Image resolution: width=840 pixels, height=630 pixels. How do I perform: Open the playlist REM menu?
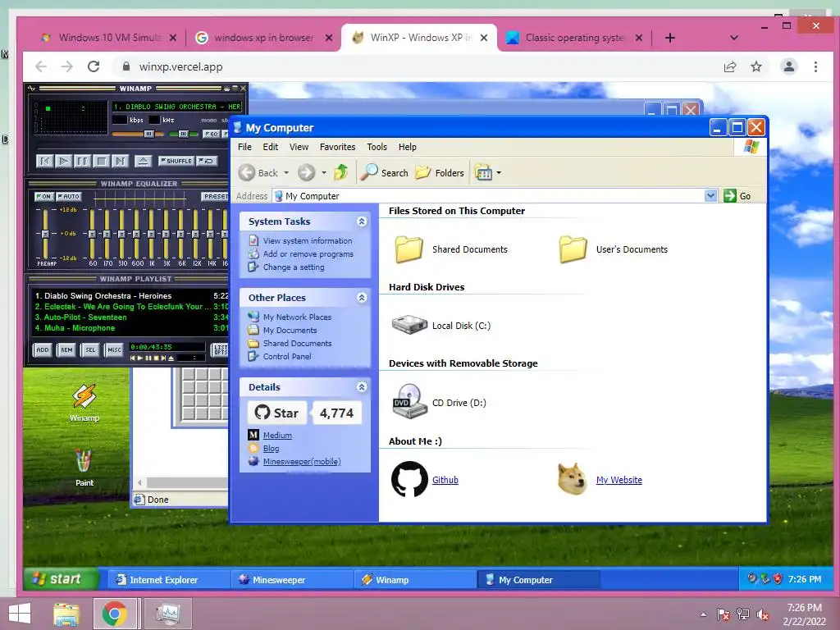tap(66, 349)
